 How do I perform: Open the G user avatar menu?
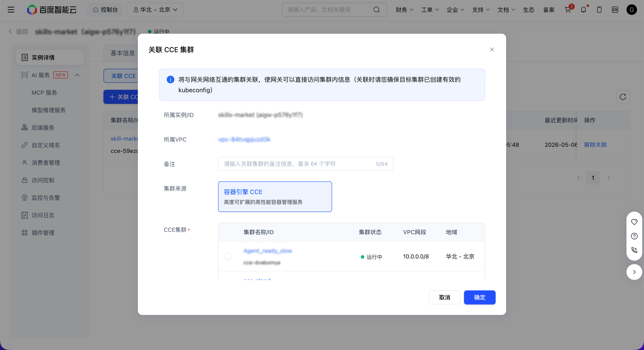coord(632,10)
